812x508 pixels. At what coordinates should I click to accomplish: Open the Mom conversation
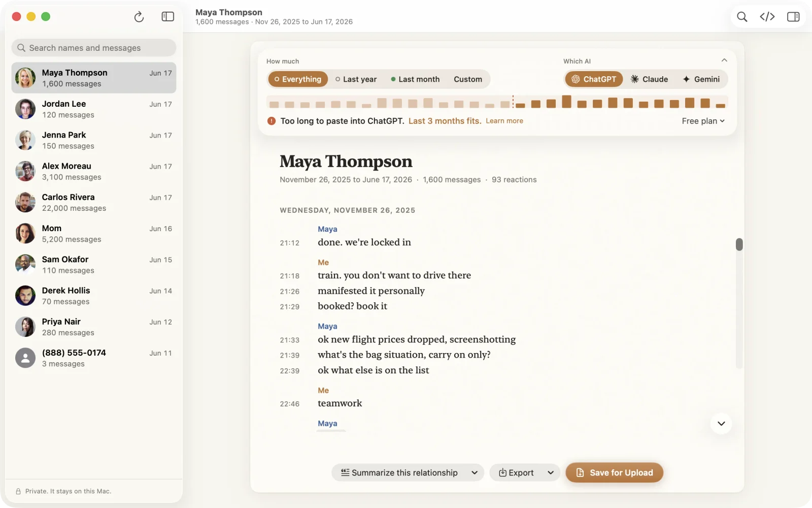(94, 234)
